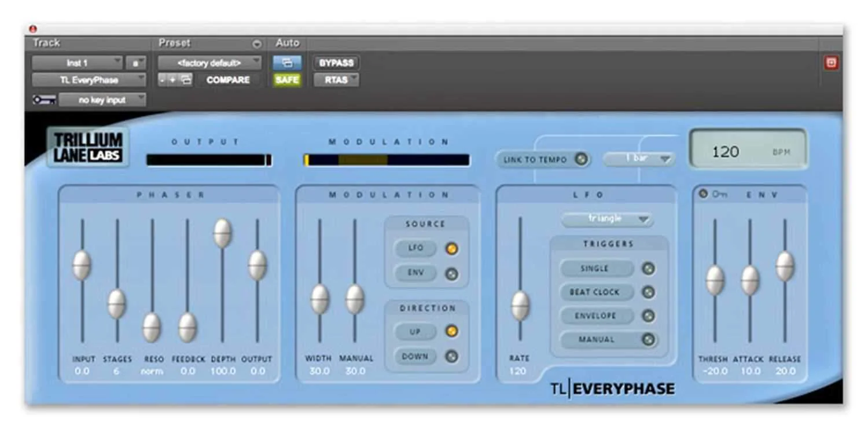Click the RESO slider handle
This screenshot has width=868, height=429.
click(x=152, y=328)
